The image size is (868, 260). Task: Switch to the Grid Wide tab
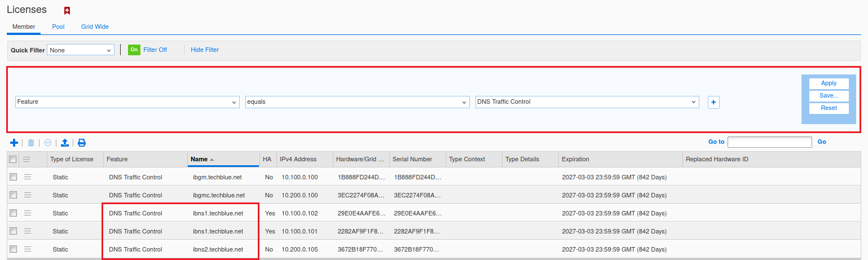click(x=95, y=27)
